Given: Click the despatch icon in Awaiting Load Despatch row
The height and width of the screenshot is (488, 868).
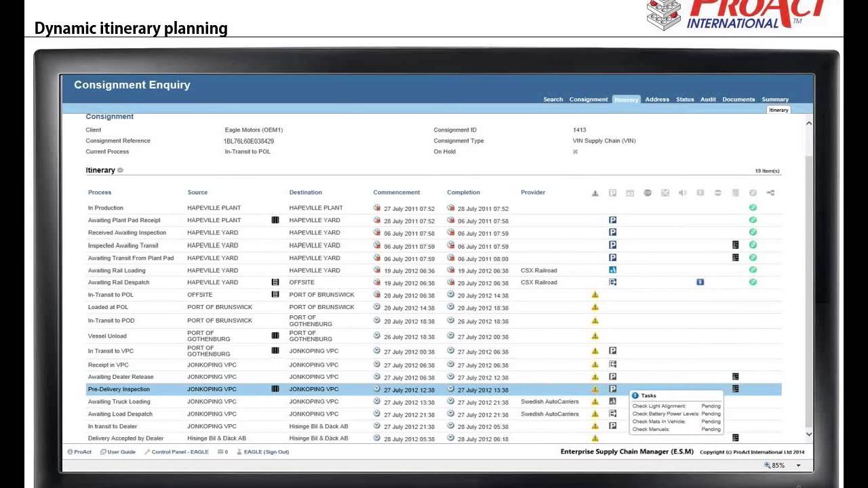Looking at the screenshot, I should 612,413.
